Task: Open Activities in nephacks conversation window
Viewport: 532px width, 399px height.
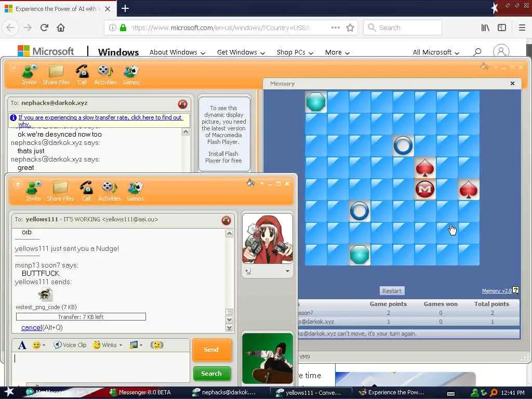Action: [105, 74]
